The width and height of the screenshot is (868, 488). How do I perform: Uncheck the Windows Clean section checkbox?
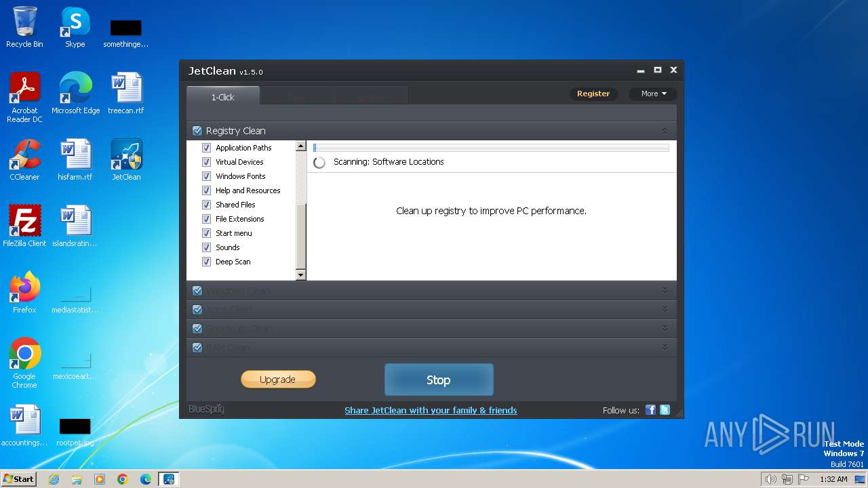click(197, 290)
